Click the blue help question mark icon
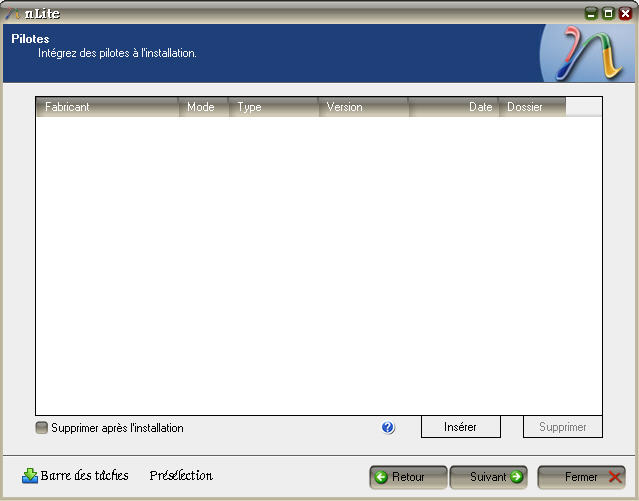The width and height of the screenshot is (639, 501). coord(388,427)
